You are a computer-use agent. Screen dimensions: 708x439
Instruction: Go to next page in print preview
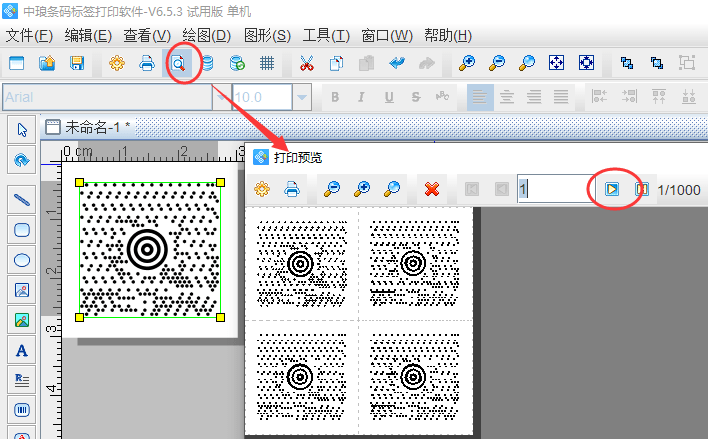pos(612,189)
